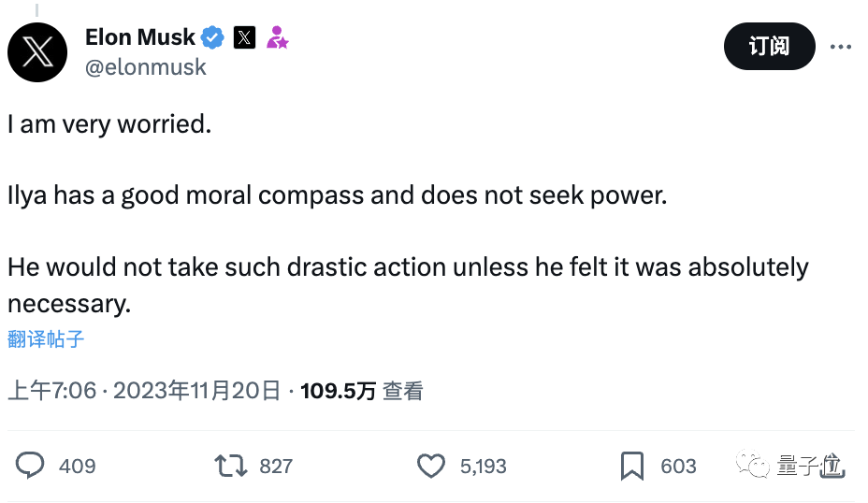Screen dimensions: 868x503
Task: Click the 109.5万 查看 view count
Action: pos(361,390)
